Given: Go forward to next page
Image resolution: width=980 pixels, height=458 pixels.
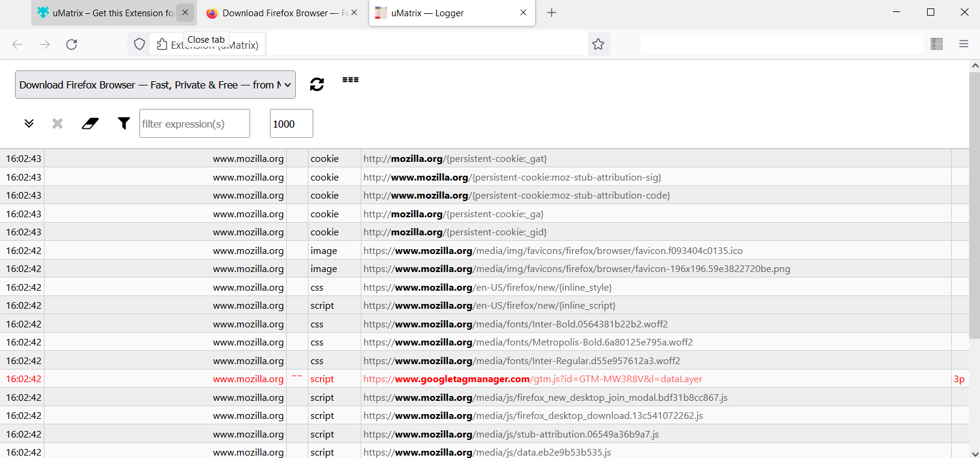Looking at the screenshot, I should pos(44,44).
